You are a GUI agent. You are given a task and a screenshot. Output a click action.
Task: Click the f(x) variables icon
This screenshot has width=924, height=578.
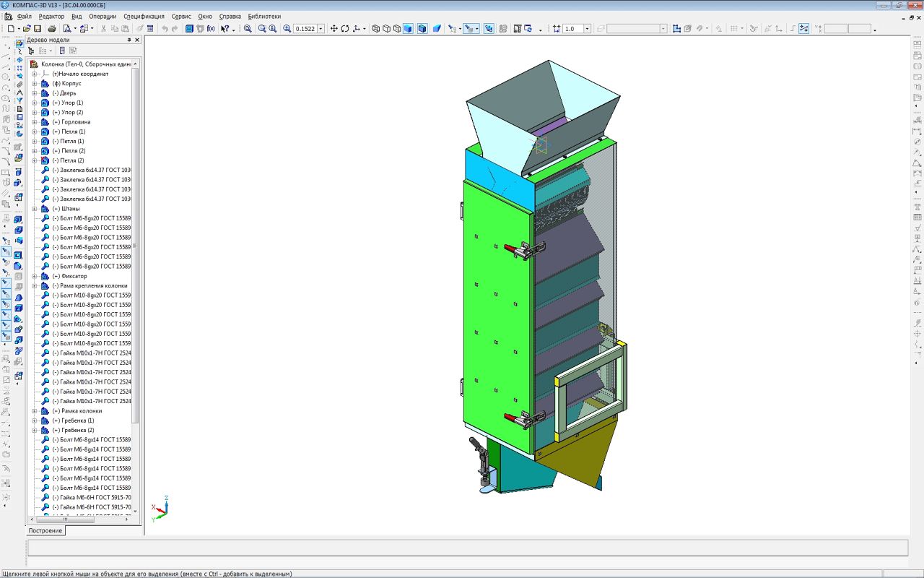[x=211, y=29]
